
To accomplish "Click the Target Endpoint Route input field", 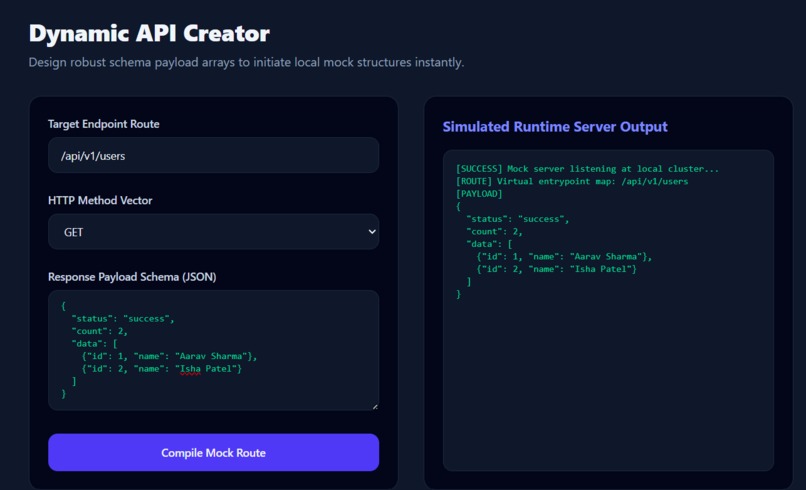I will click(x=213, y=155).
